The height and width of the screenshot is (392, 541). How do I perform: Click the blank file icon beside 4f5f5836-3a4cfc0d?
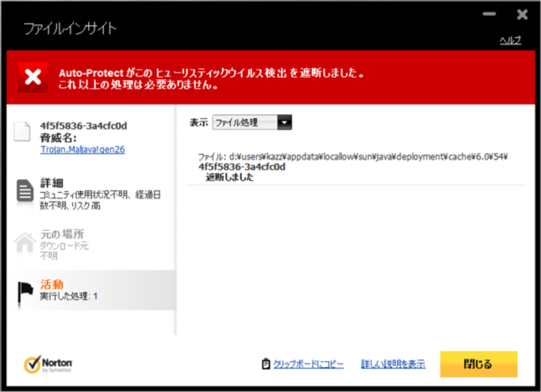click(22, 131)
